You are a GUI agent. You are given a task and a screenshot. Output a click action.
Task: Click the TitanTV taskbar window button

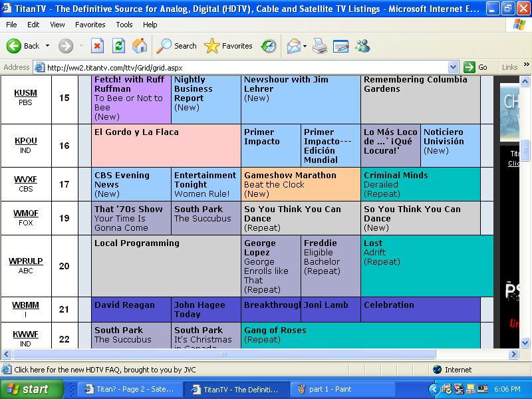[x=236, y=389]
